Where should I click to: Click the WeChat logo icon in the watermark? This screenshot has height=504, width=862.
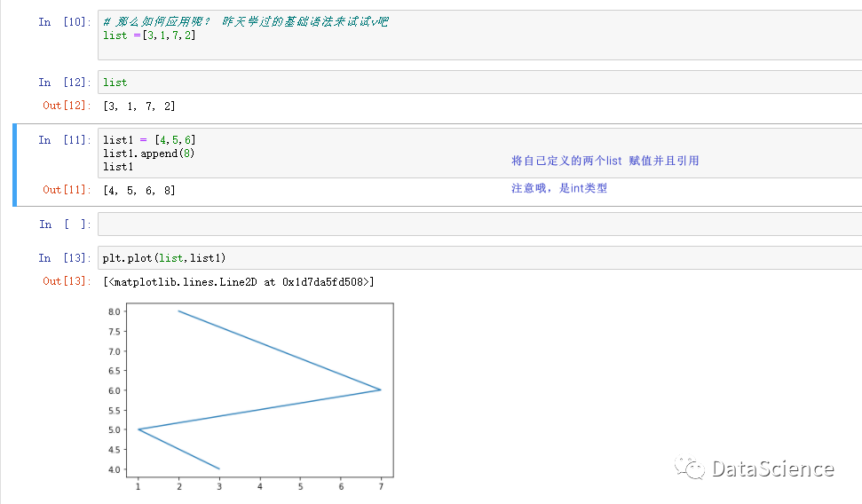tap(689, 469)
